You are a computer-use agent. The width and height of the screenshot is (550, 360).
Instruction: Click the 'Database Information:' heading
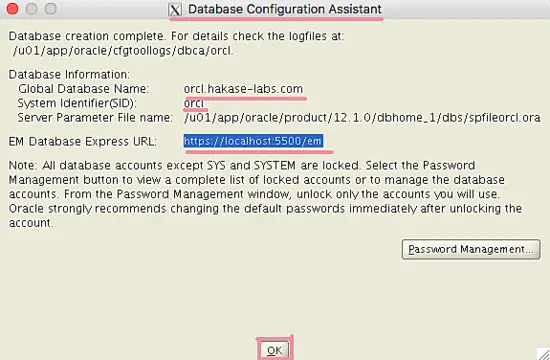click(x=69, y=74)
